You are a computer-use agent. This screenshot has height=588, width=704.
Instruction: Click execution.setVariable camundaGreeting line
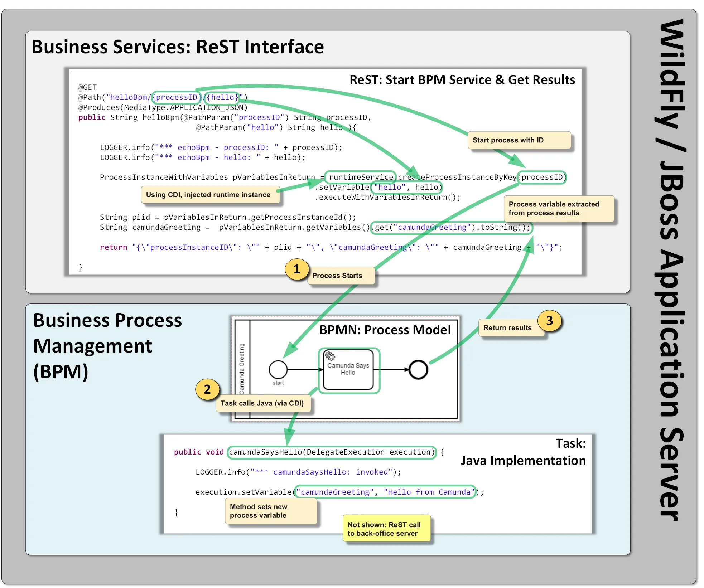(x=339, y=492)
